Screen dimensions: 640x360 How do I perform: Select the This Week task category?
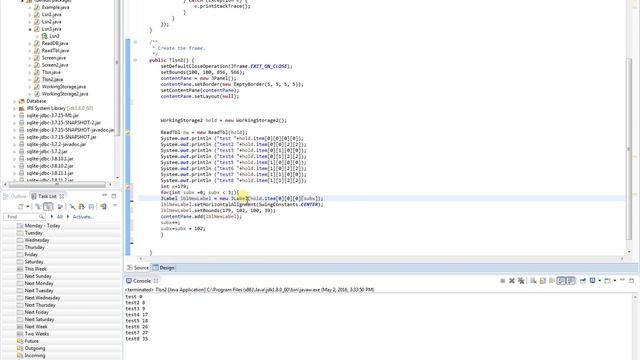click(36, 269)
